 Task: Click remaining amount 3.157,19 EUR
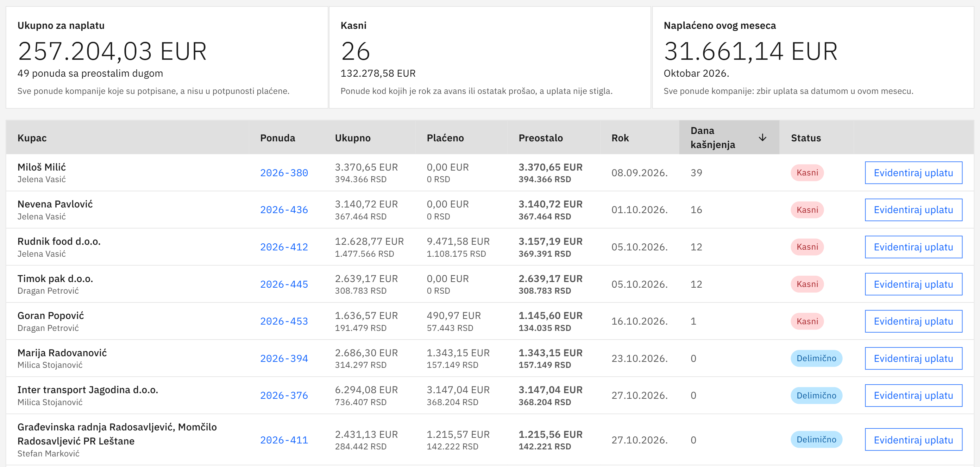tap(551, 241)
